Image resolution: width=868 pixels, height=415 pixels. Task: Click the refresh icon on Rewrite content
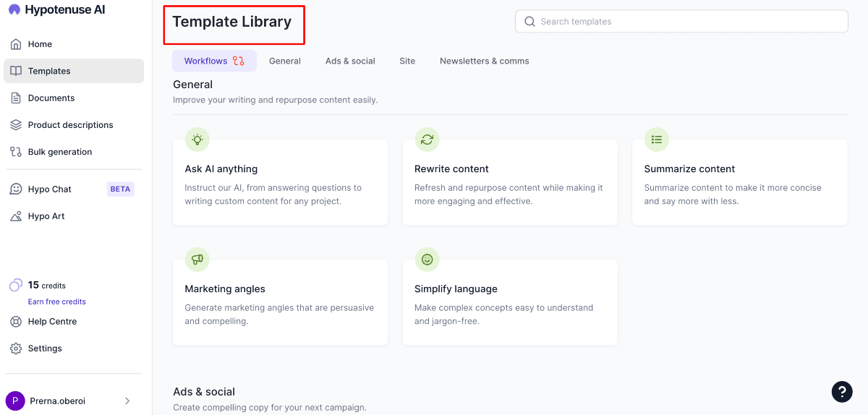point(427,140)
